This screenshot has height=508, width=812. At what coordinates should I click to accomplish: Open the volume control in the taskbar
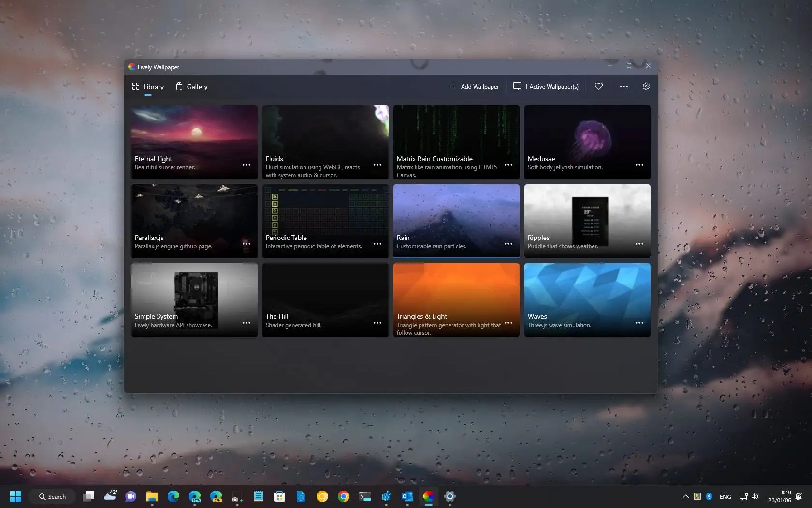point(755,496)
